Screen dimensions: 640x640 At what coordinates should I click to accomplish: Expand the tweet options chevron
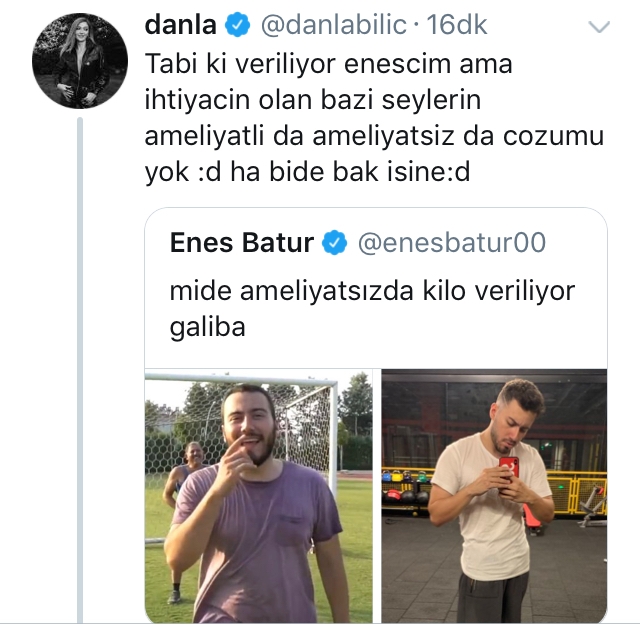pos(599,27)
